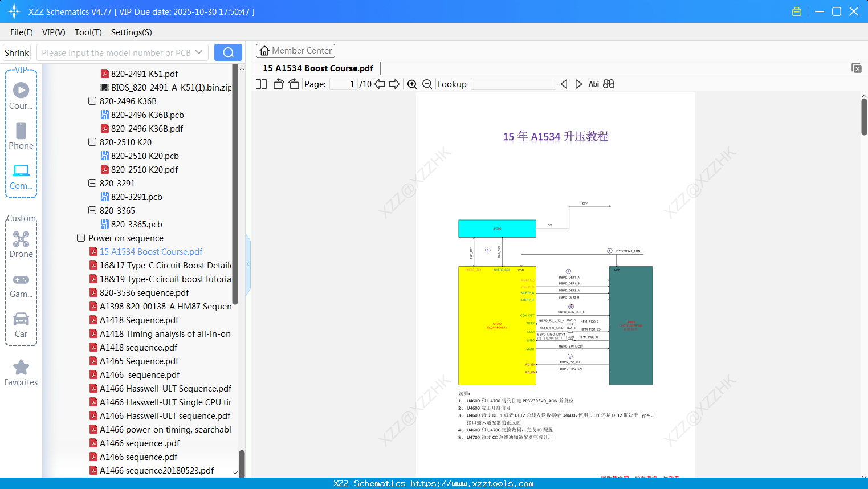Open A1465 Sequence.pdf
This screenshot has height=489, width=868.
(x=139, y=361)
